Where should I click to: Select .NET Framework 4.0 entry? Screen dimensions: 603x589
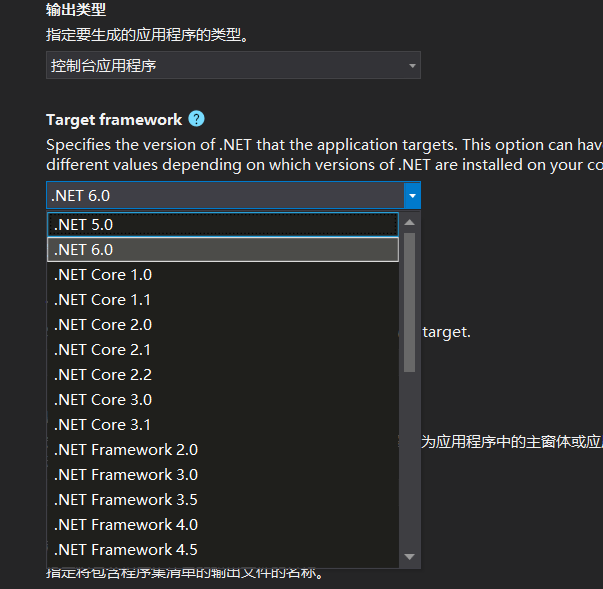(223, 524)
